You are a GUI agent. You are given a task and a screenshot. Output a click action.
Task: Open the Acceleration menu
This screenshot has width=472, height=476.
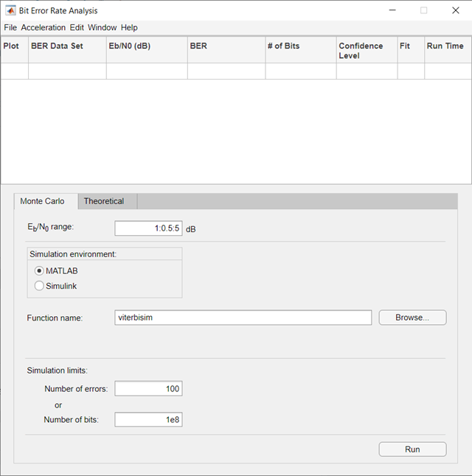tap(44, 27)
